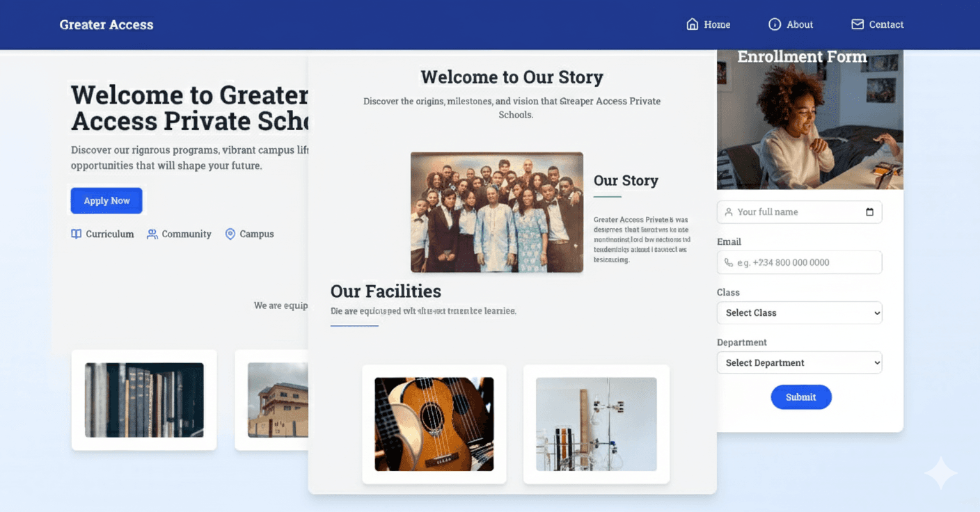This screenshot has height=512, width=980.
Task: Click the Home house icon in the navbar
Action: click(693, 24)
